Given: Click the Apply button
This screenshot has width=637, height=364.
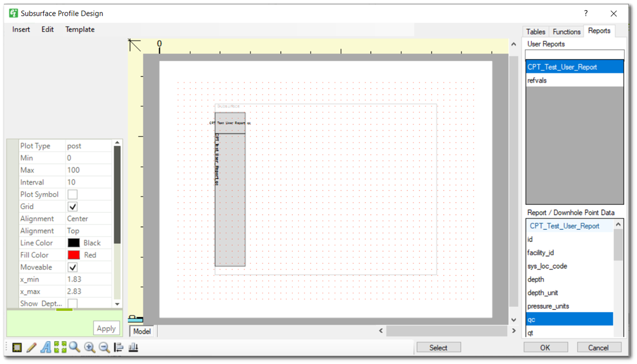Looking at the screenshot, I should [x=106, y=328].
